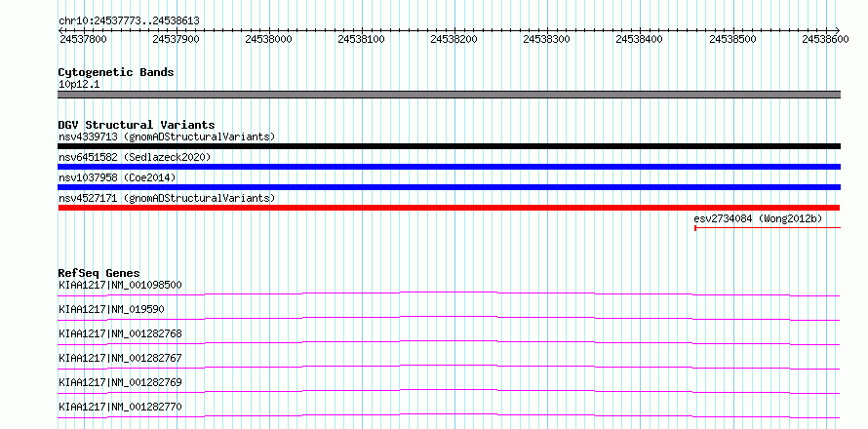Select variant label nsv6451582 (Sedlazeck2020)
This screenshot has width=868, height=429.
pos(135,157)
